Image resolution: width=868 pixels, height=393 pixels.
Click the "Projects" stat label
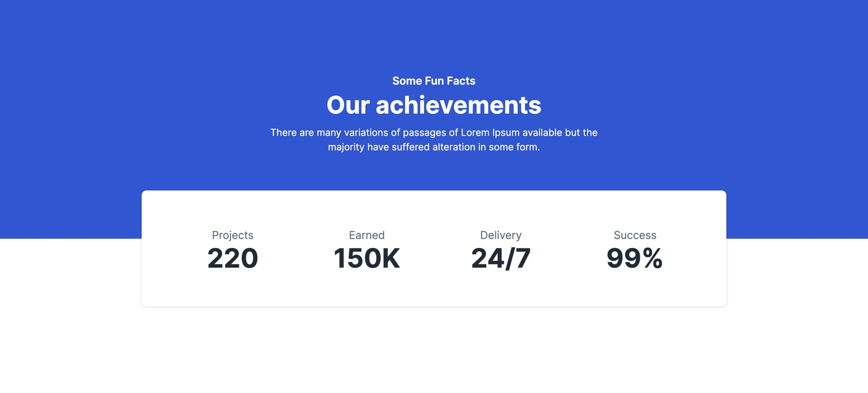tap(233, 235)
